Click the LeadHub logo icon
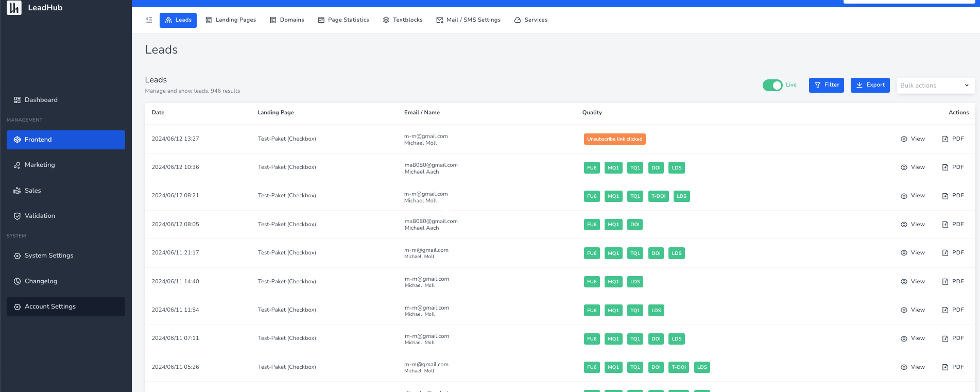 click(14, 8)
